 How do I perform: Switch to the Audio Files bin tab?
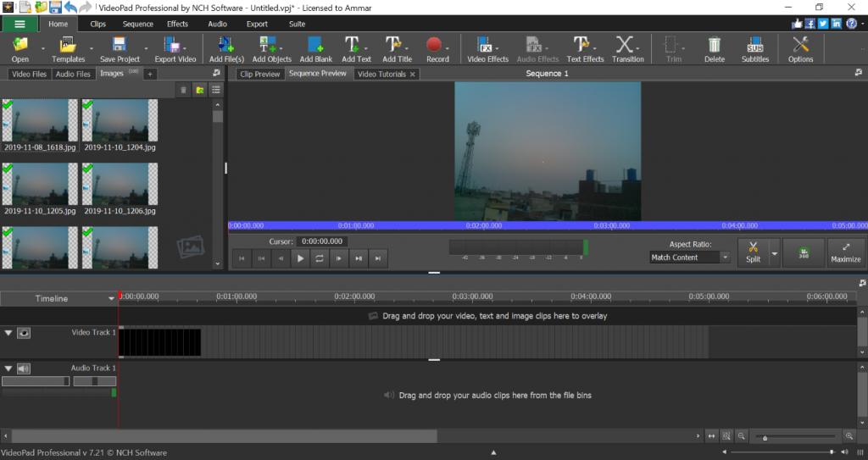73,74
